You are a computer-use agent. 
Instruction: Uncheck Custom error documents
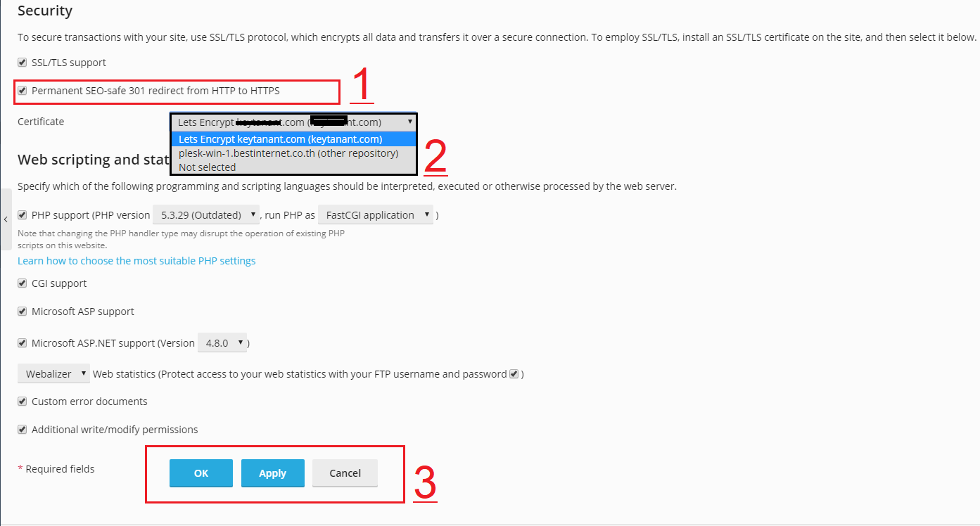pyautogui.click(x=23, y=402)
